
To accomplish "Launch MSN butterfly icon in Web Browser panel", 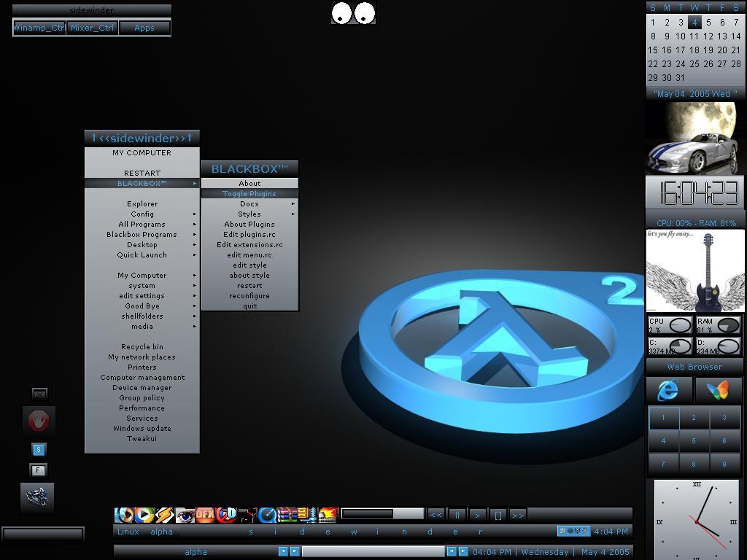I will click(718, 390).
